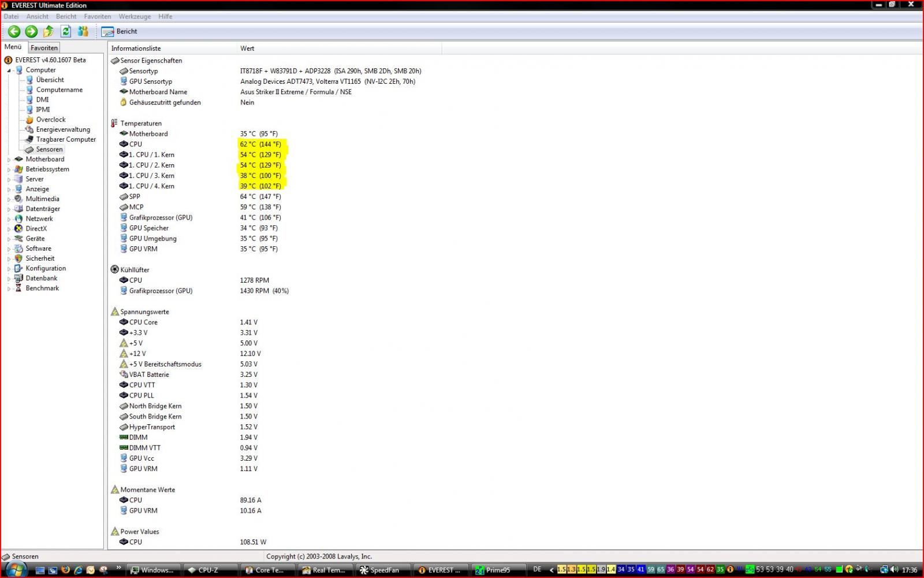Expand the Betriebssystem tree node

pyautogui.click(x=9, y=169)
